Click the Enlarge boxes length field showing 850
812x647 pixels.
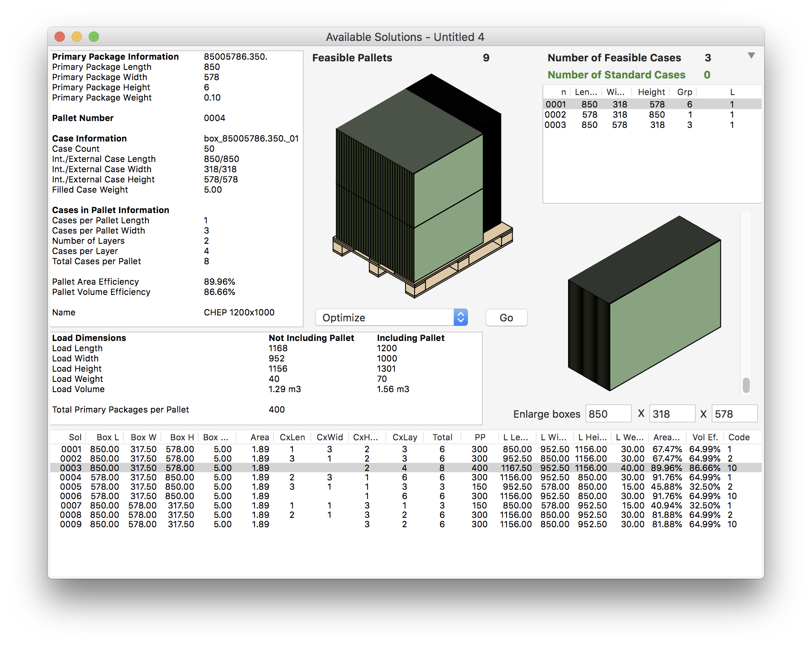tap(608, 414)
